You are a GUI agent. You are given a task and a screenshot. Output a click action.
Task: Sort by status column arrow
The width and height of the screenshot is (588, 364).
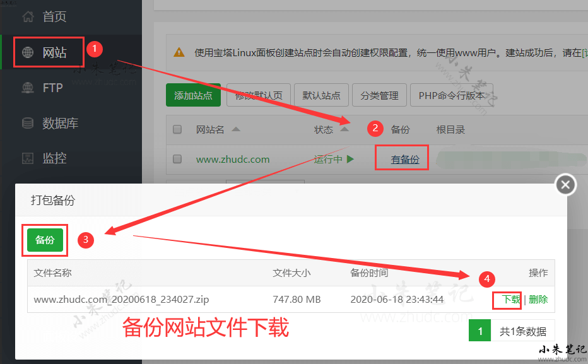click(344, 129)
